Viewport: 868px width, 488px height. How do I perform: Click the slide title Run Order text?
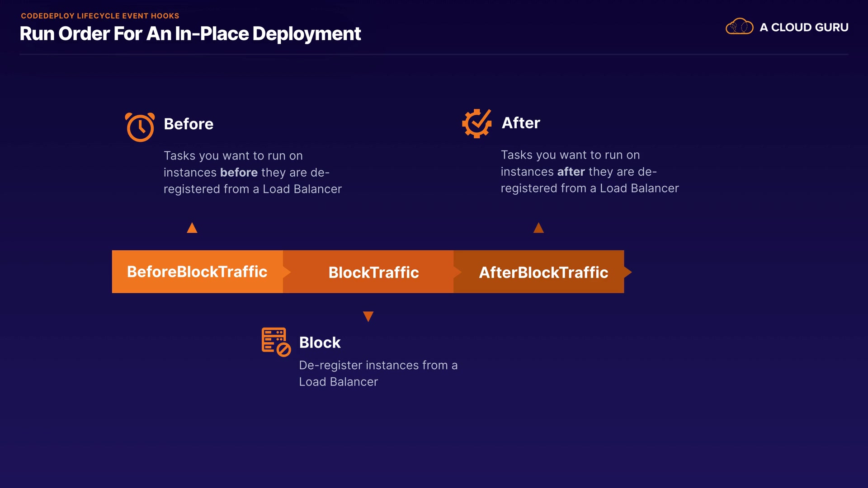(x=190, y=34)
